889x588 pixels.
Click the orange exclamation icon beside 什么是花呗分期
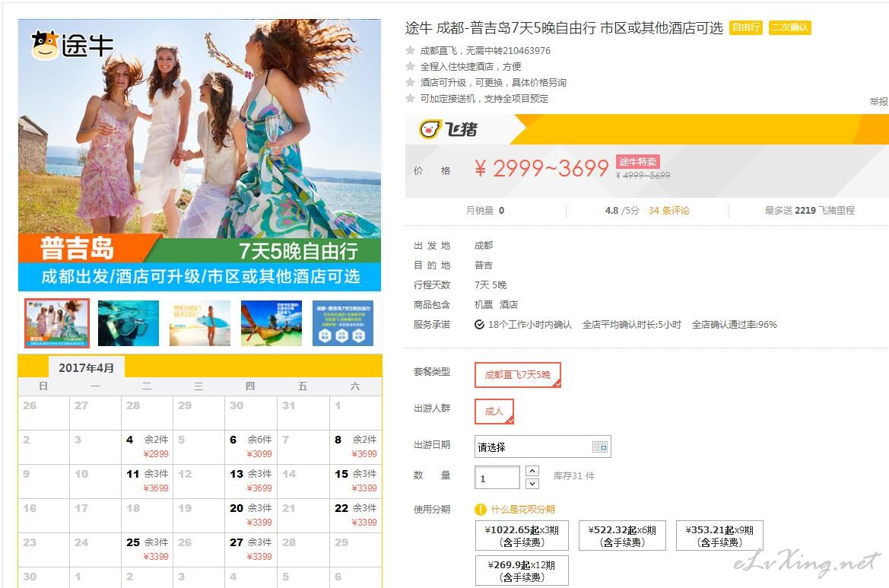[x=480, y=509]
